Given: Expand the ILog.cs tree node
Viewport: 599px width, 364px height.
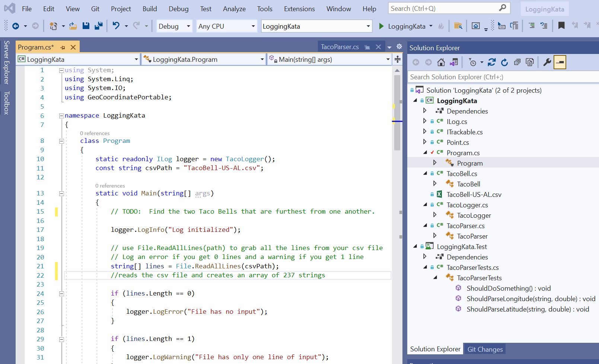Looking at the screenshot, I should coord(425,121).
